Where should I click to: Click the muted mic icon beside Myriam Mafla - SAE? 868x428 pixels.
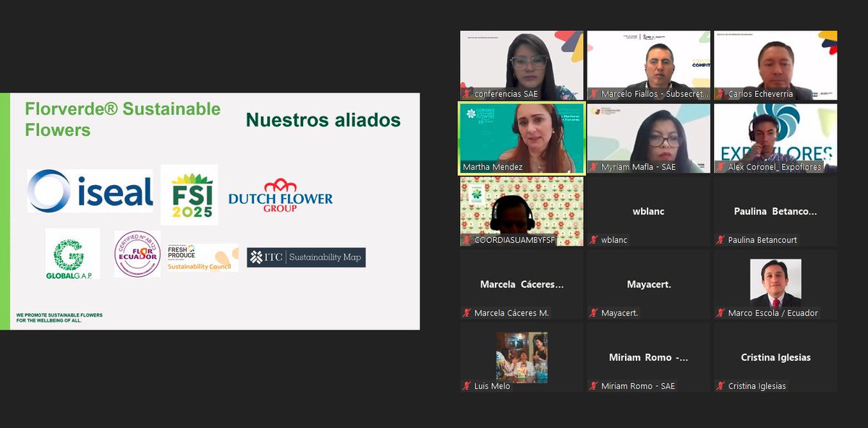tap(594, 167)
